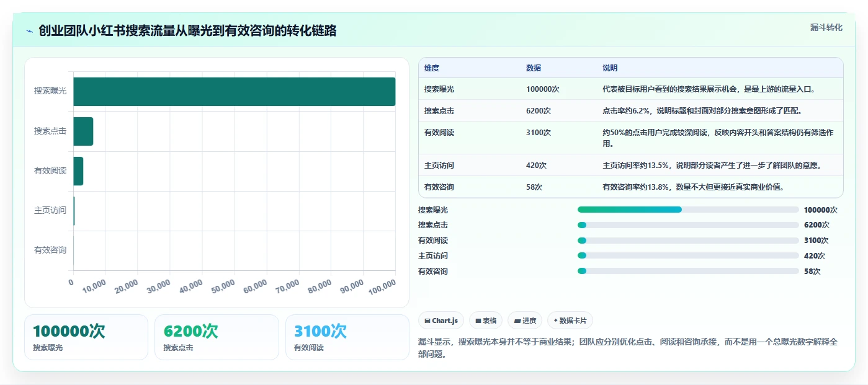The height and width of the screenshot is (385, 868).
Task: Click the 漏斗转化 label in header
Action: click(x=826, y=28)
